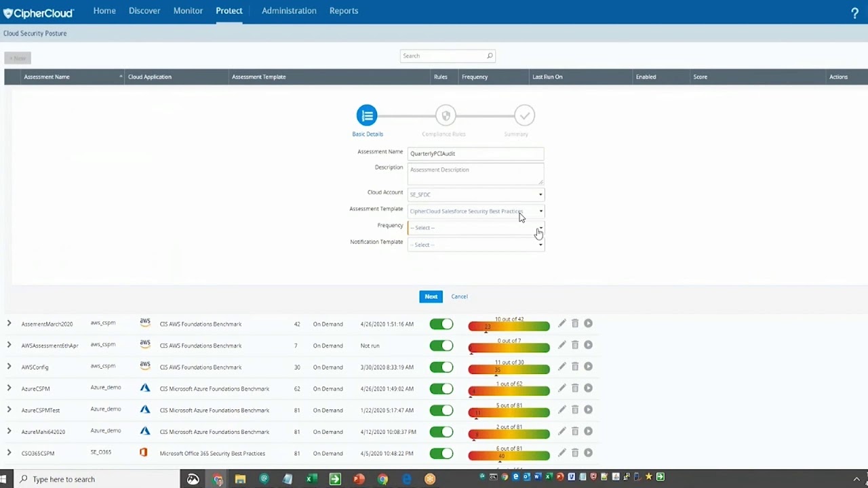This screenshot has width=868, height=488.
Task: Expand the AzureCSPM row chevron
Action: pyautogui.click(x=9, y=388)
